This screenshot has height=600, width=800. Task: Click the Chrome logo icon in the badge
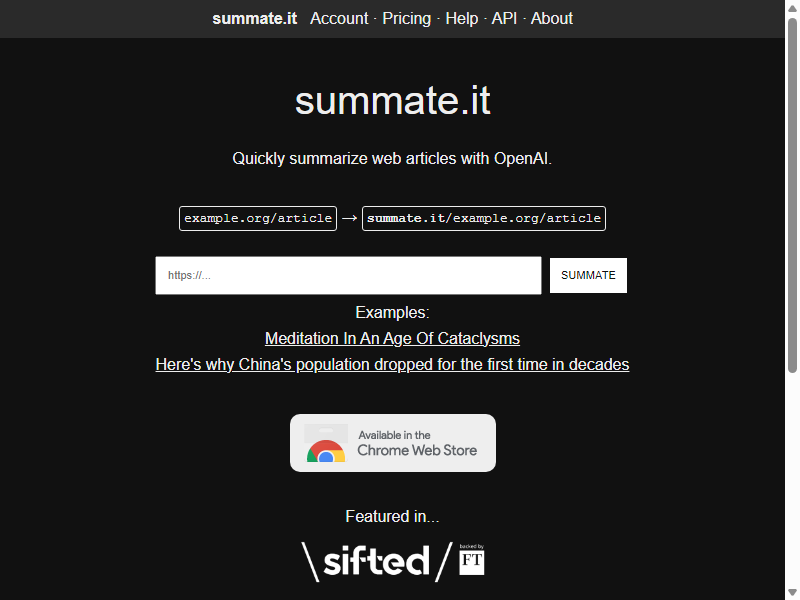point(326,451)
